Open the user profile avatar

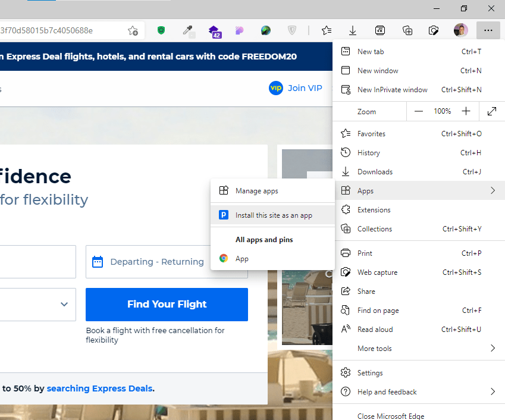[461, 30]
